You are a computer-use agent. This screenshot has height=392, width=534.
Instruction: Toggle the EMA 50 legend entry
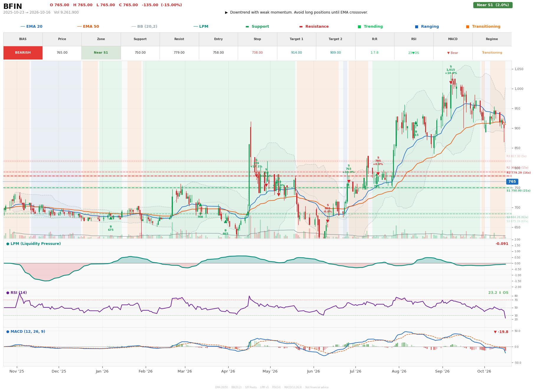tap(88, 27)
